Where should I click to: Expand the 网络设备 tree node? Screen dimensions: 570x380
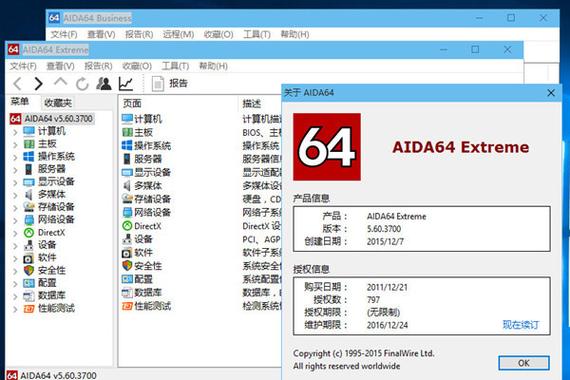click(x=15, y=221)
